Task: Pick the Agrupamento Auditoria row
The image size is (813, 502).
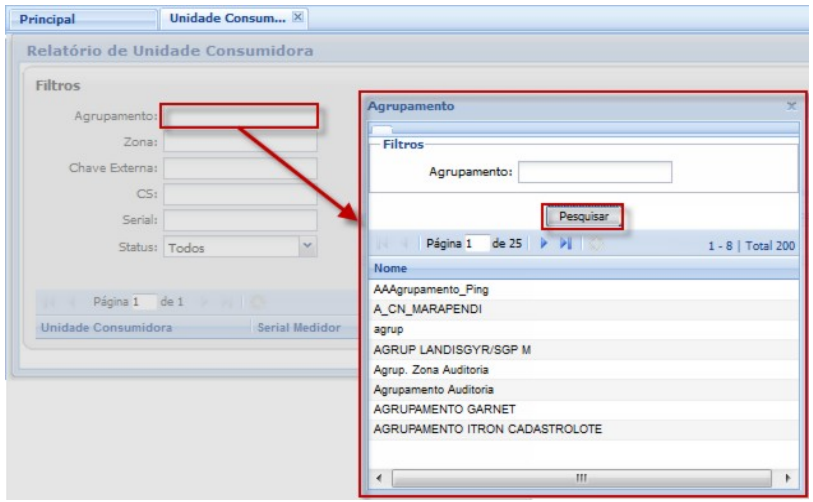Action: pos(433,389)
